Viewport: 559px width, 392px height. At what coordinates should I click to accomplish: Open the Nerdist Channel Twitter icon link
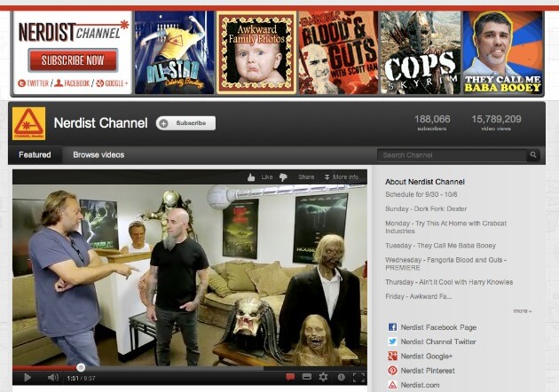tap(392, 341)
